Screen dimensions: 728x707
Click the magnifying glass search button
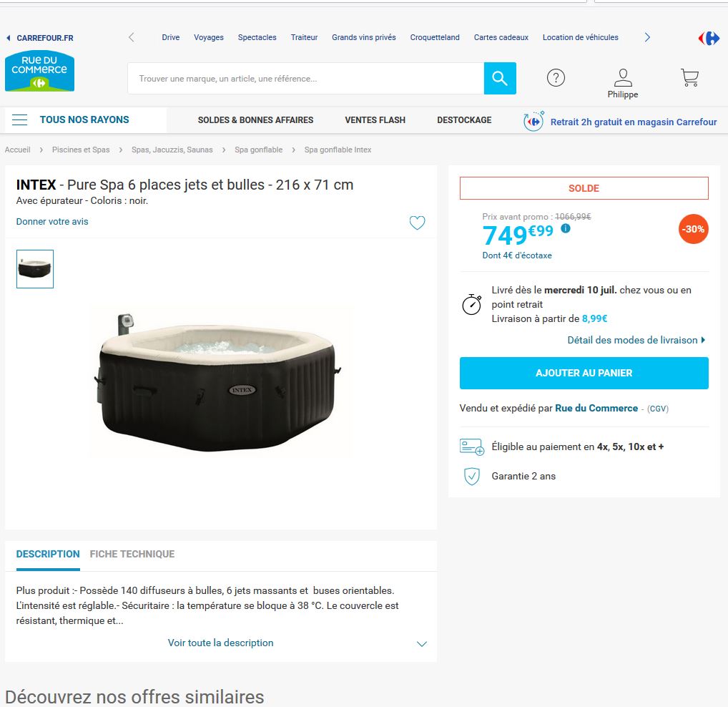(500, 78)
